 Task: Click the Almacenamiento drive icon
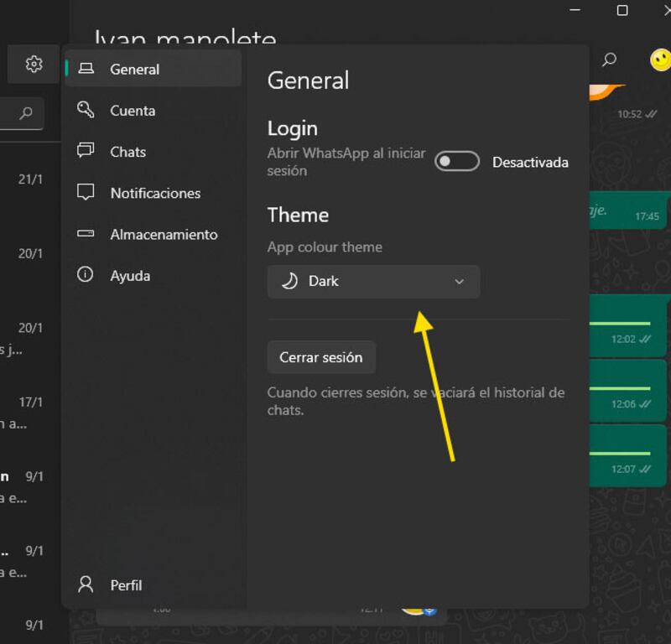point(86,234)
